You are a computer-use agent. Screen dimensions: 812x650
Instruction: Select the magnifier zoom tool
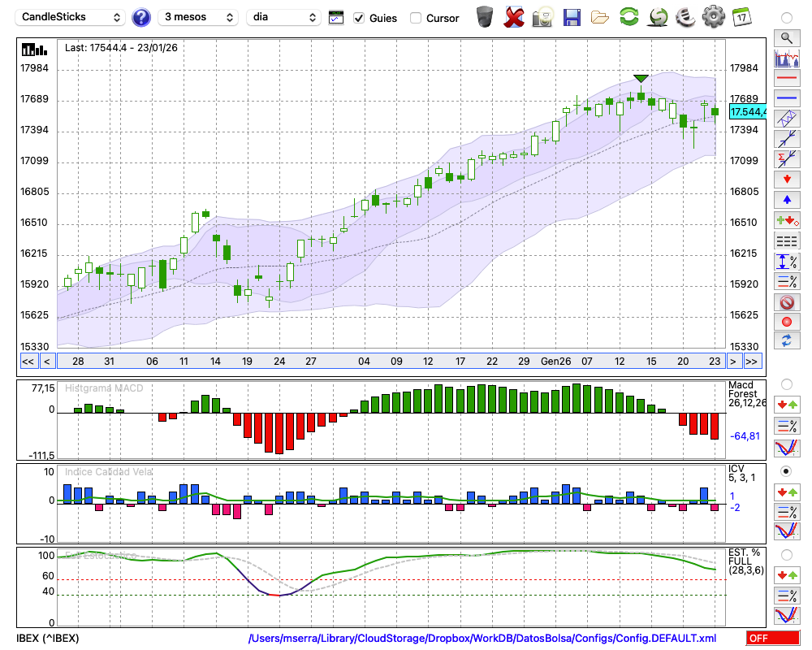787,38
